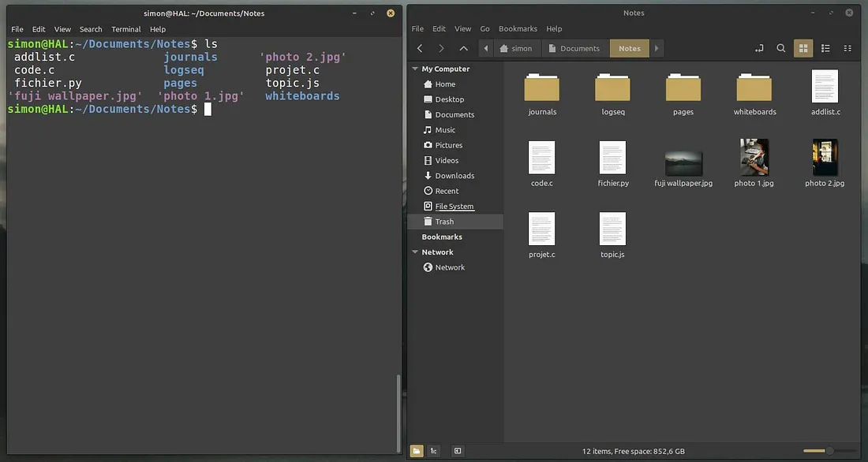Click the Bookmarks heading in the sidebar
Viewport: 868px width, 462px height.
pos(442,237)
